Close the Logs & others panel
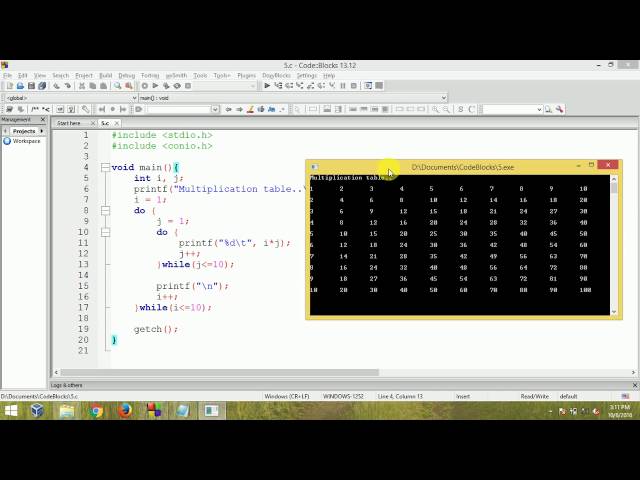 coord(635,385)
